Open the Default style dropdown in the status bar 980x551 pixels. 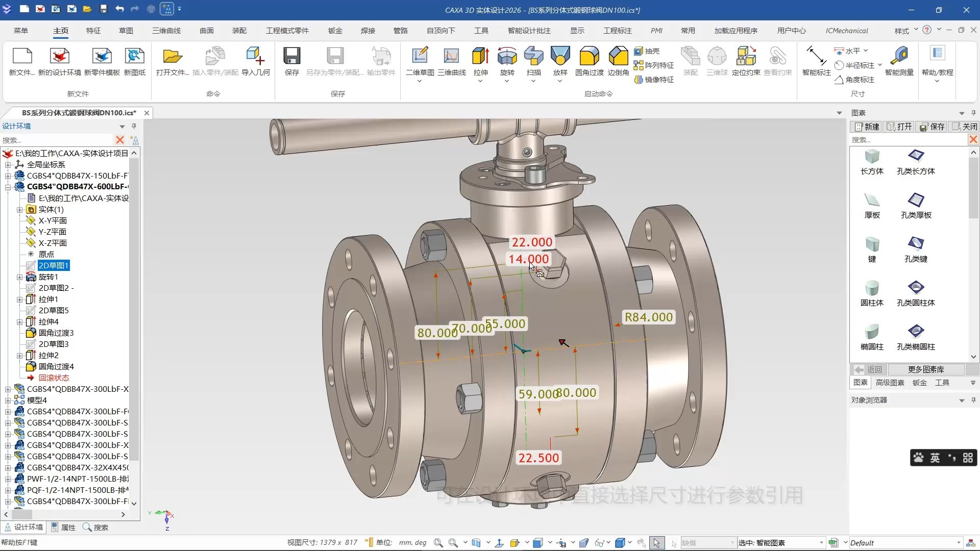959,543
